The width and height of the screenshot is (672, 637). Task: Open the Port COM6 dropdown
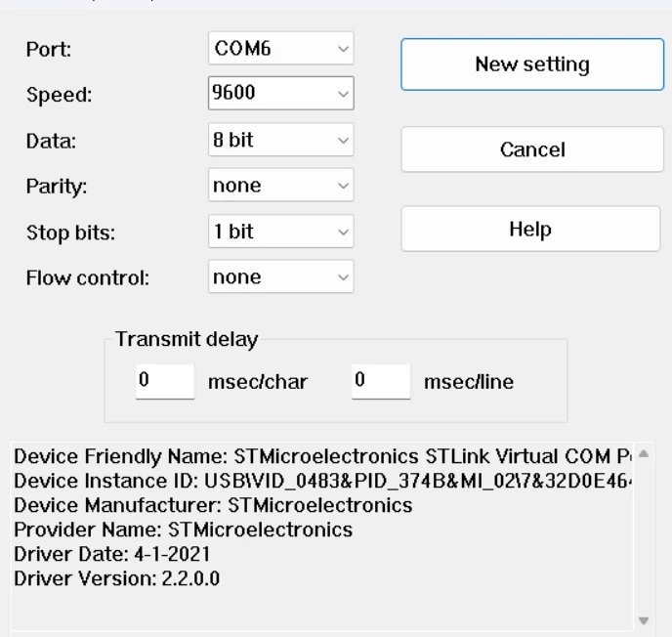point(281,49)
